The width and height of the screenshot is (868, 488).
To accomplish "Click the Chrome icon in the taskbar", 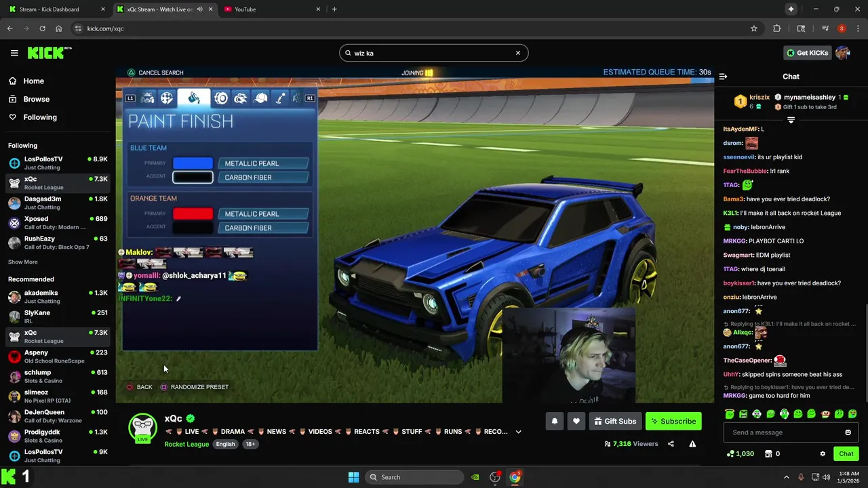I will (515, 477).
